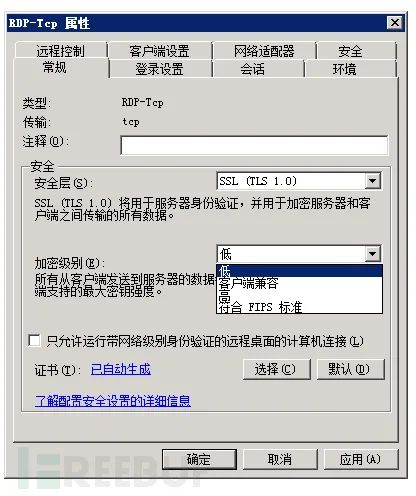The image size is (416, 496).
Task: Enable network level authentication checkbox
Action: (x=34, y=341)
